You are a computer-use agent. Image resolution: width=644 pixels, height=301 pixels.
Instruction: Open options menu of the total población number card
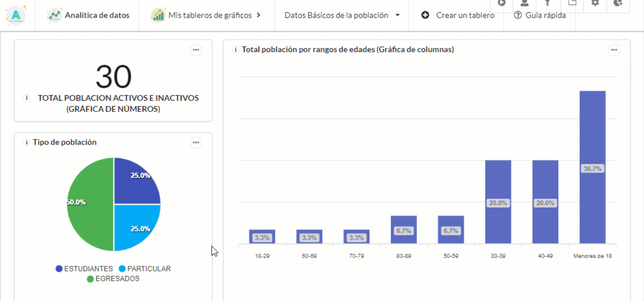point(196,50)
